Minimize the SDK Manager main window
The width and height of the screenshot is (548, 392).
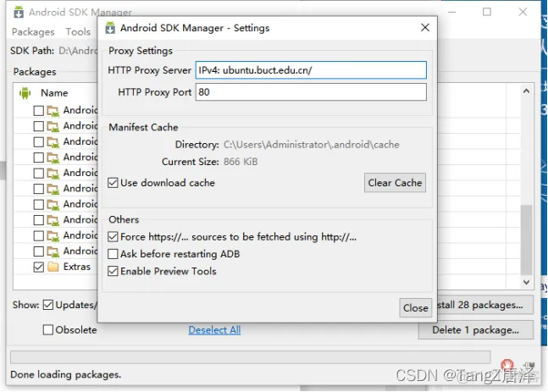(x=452, y=12)
